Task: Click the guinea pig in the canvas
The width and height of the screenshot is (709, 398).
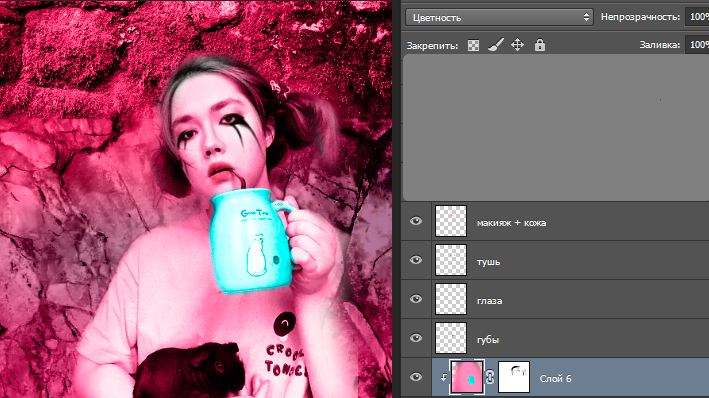Action: pos(190,370)
